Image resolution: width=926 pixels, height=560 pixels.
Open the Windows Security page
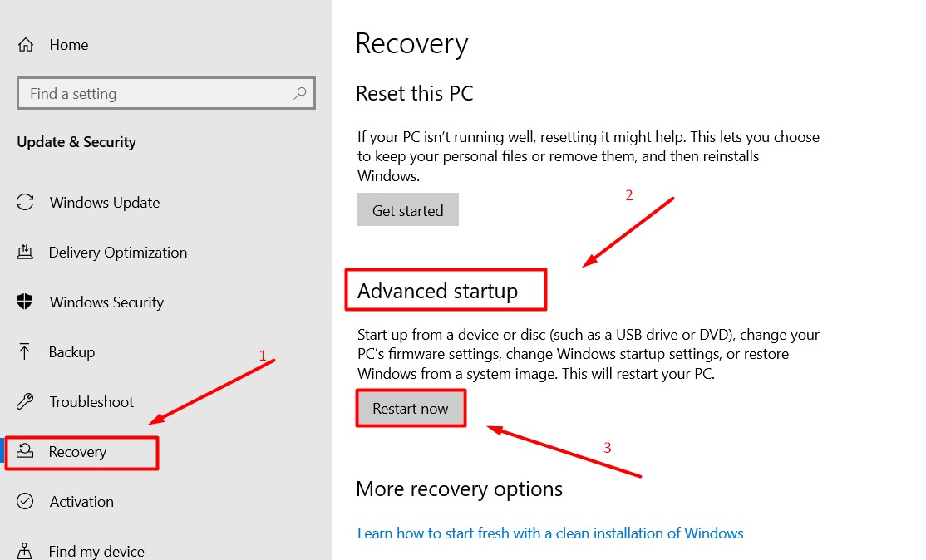coord(106,302)
